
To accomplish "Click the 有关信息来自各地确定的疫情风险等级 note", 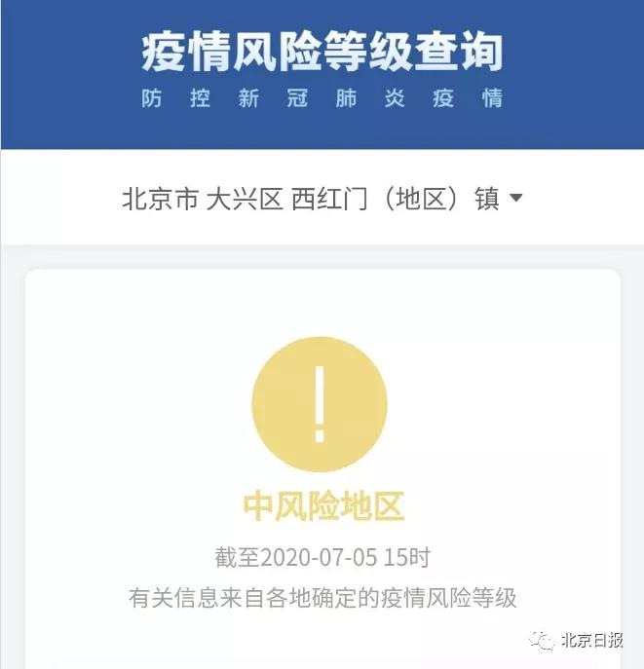I will click(322, 597).
